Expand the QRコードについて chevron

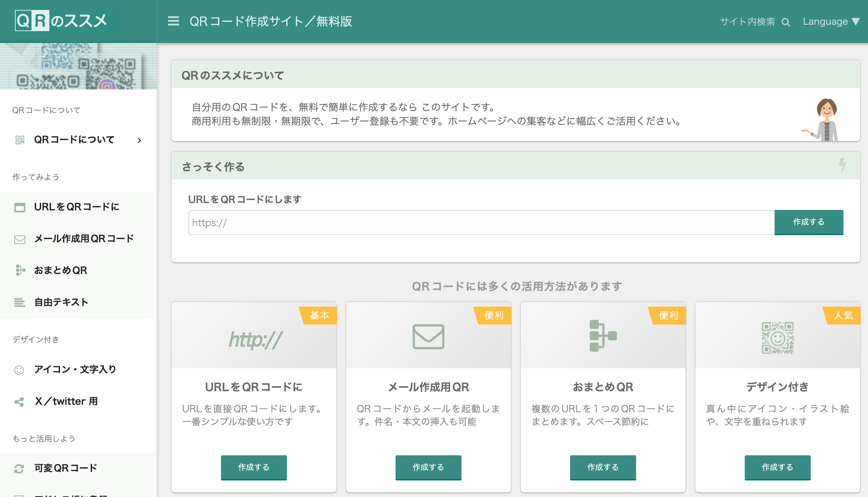(x=139, y=140)
